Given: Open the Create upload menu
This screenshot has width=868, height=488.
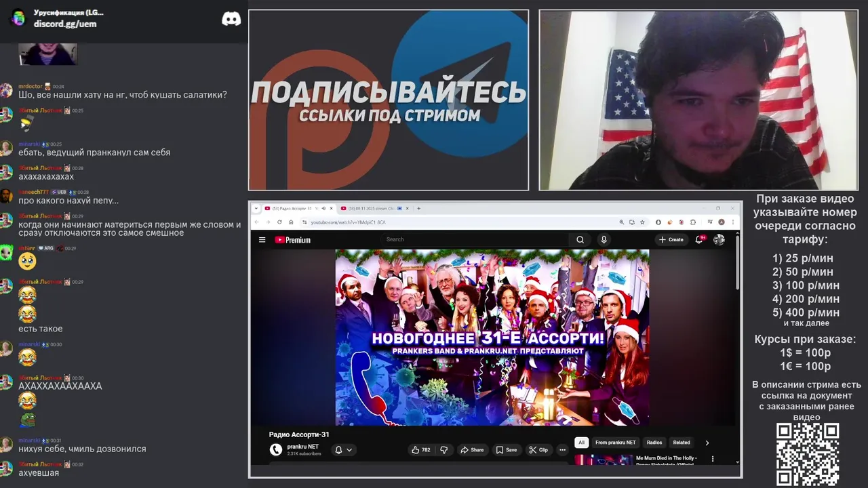Looking at the screenshot, I should tap(671, 239).
